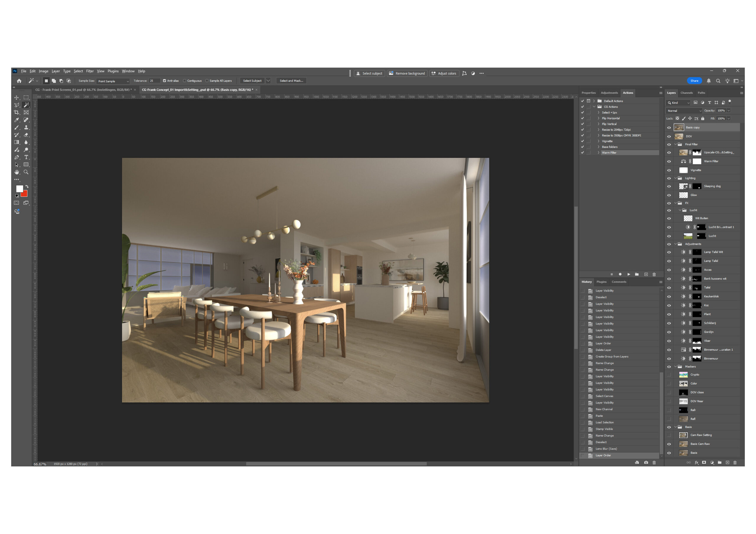Viewport: 756px width, 534px height.
Task: Play the selected action in Actions panel
Action: (629, 274)
